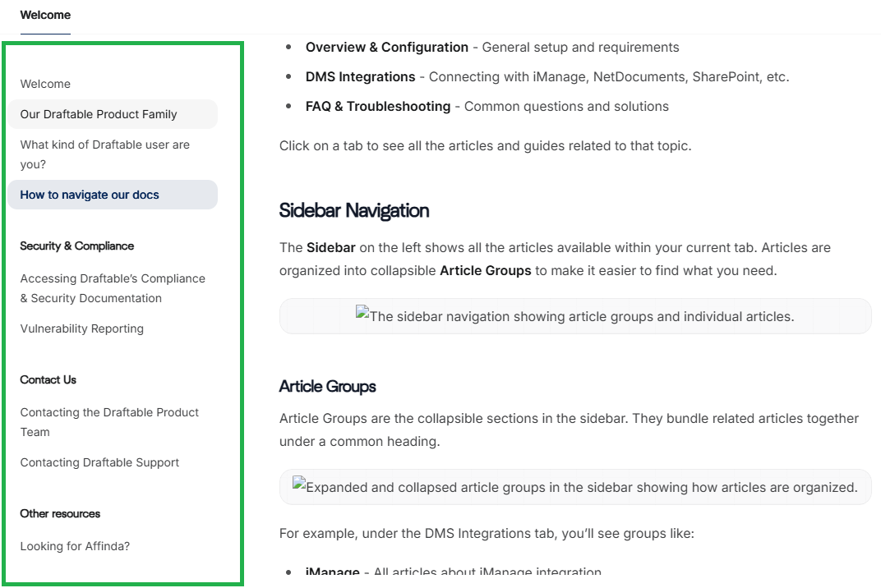The width and height of the screenshot is (881, 588).
Task: Select 'Accessing Draftable's Compliance & Security Documentation'
Action: [x=112, y=288]
